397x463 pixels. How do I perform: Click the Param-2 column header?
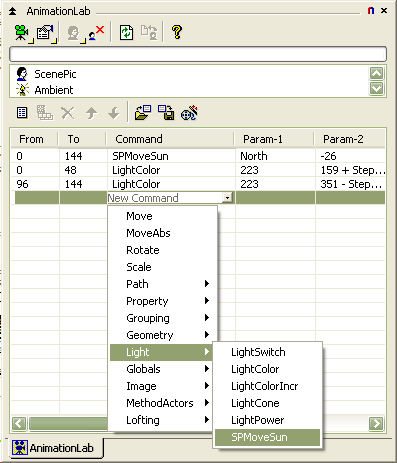(350, 139)
